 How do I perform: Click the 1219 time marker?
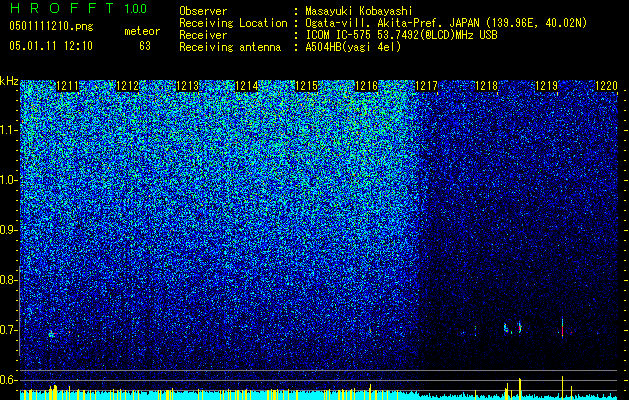pyautogui.click(x=546, y=86)
